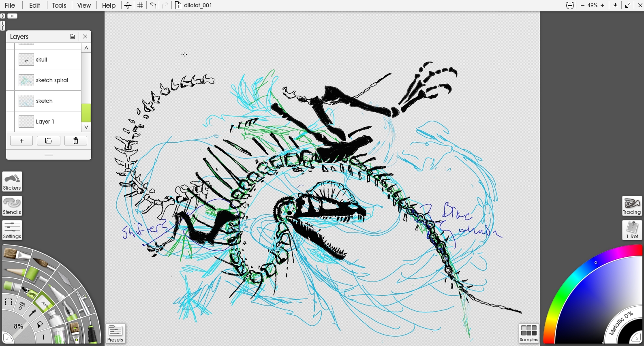Open the Presets panel
Viewport: 644px width, 346px height.
click(116, 333)
